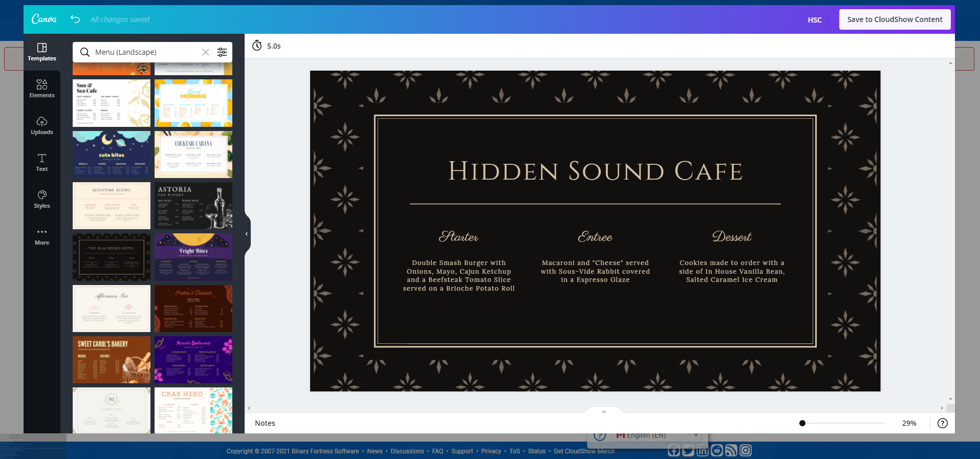Click the page duration timer 5.0s

267,46
